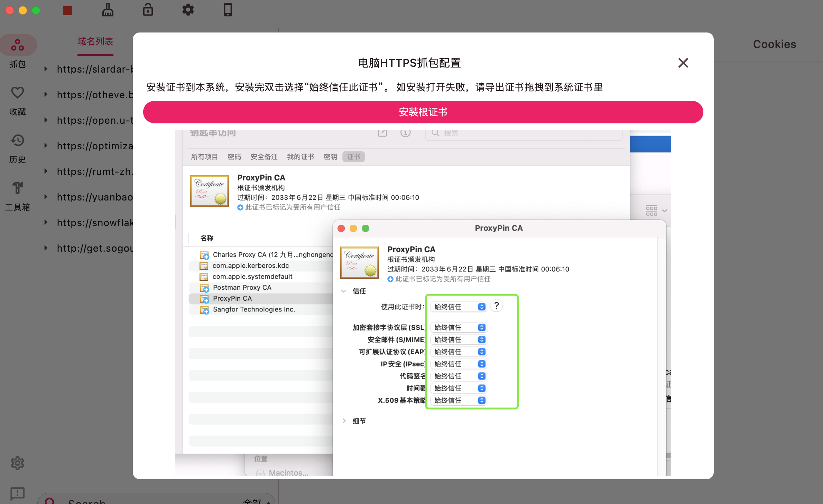Collapse the 信任 section in ProxyPin CA window
This screenshot has width=823, height=504.
tap(344, 291)
